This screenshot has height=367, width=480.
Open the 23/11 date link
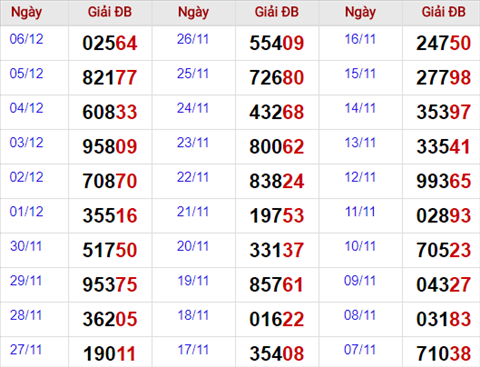pyautogui.click(x=193, y=143)
